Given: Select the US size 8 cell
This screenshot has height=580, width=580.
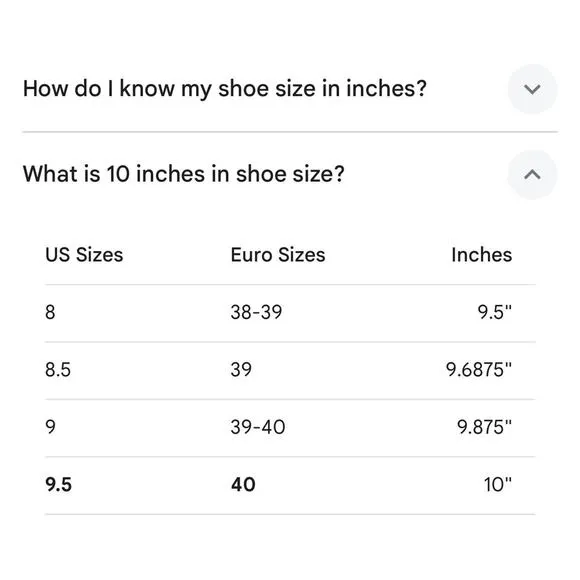Looking at the screenshot, I should (50, 312).
